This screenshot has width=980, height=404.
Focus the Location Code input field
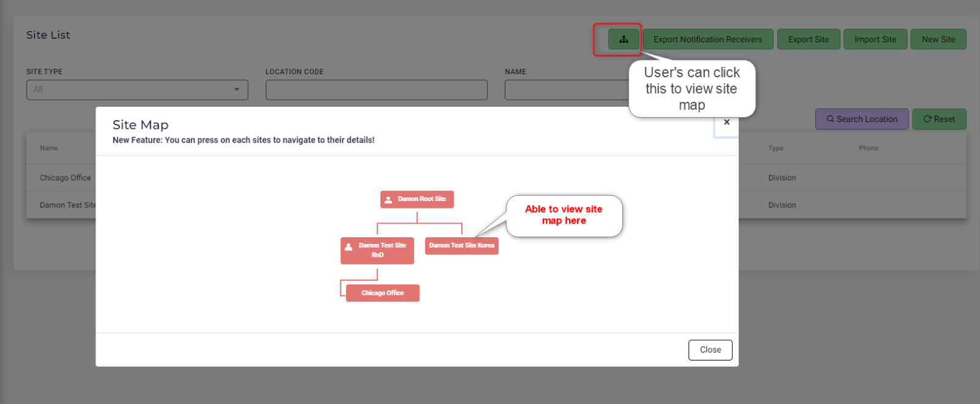(x=376, y=90)
